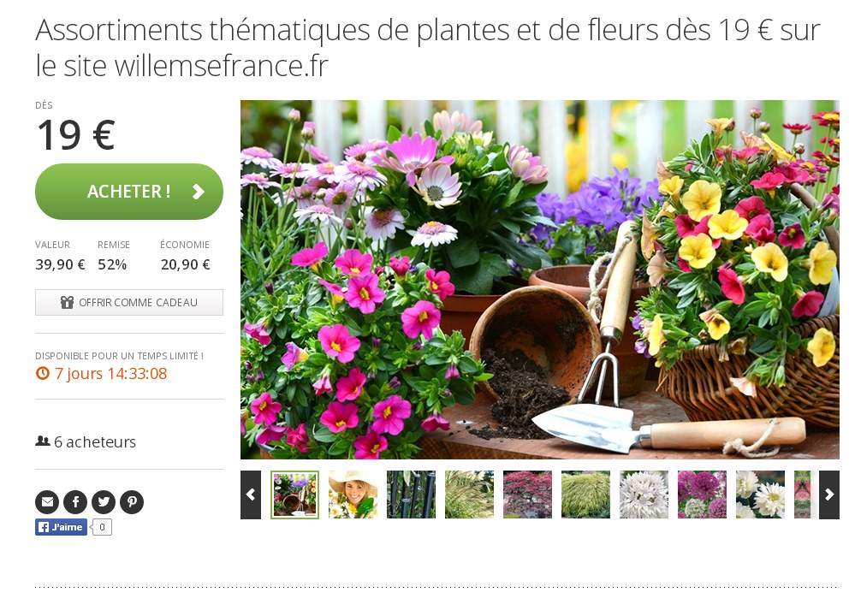Click the gift icon on Offrir comme cadeau
855x616 pixels.
[67, 303]
